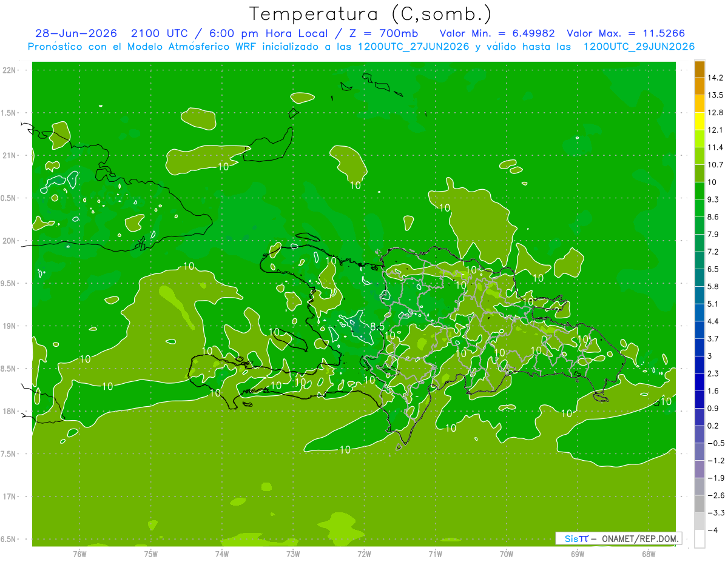The height and width of the screenshot is (562, 728).
Task: Click the "72W" longitude axis label
Action: tap(364, 554)
